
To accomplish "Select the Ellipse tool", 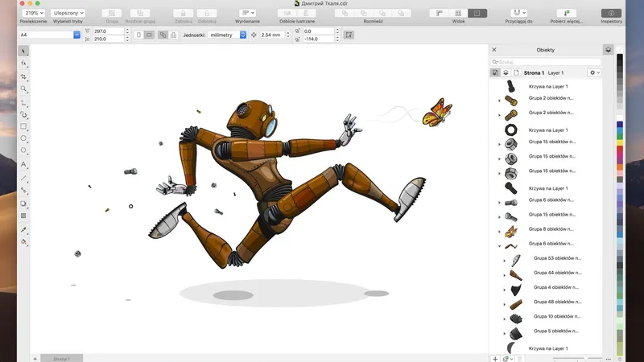I will pyautogui.click(x=23, y=138).
